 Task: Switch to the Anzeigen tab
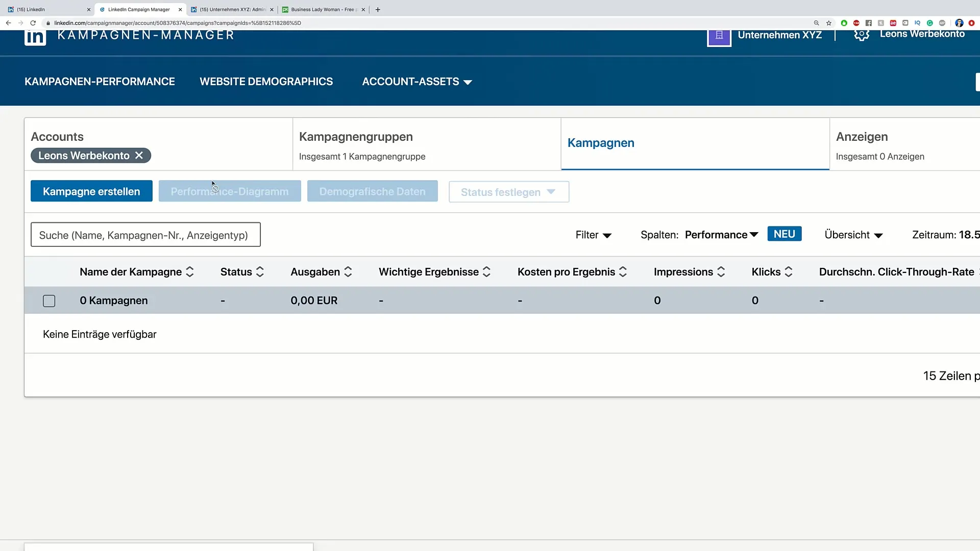pos(905,144)
